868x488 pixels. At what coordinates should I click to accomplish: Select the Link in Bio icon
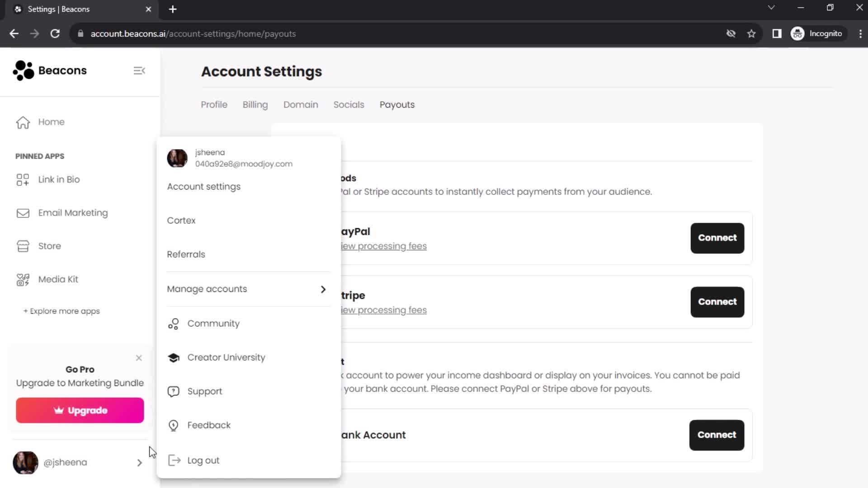click(23, 179)
